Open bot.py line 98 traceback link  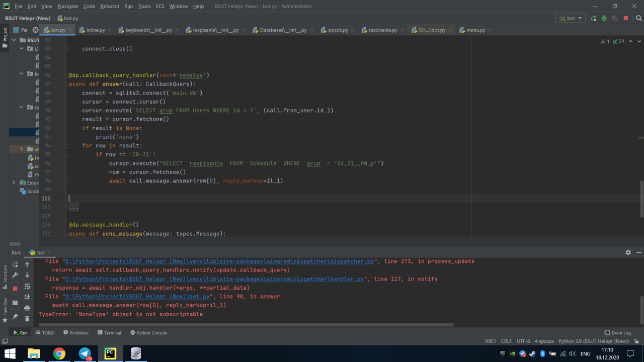point(137,297)
